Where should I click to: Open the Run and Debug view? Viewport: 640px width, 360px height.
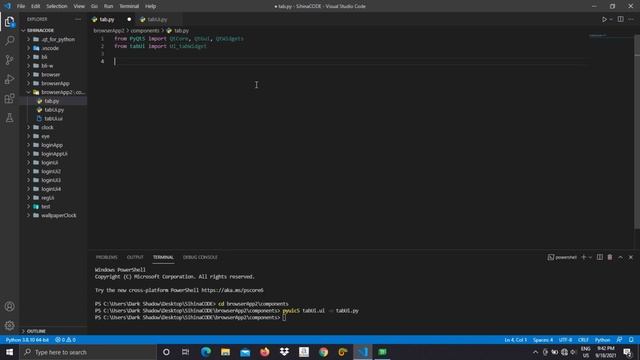tap(9, 79)
